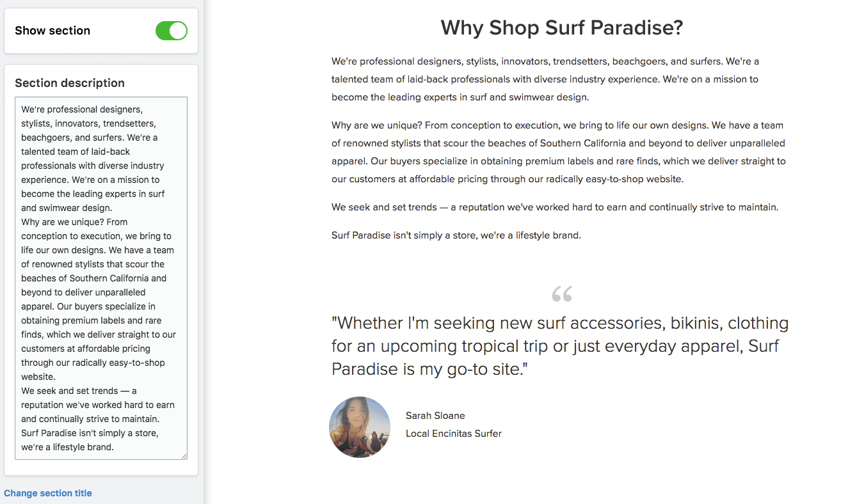Click the "Local Encinitas Surfer" caption
Screen dimensions: 841x504
(x=453, y=434)
